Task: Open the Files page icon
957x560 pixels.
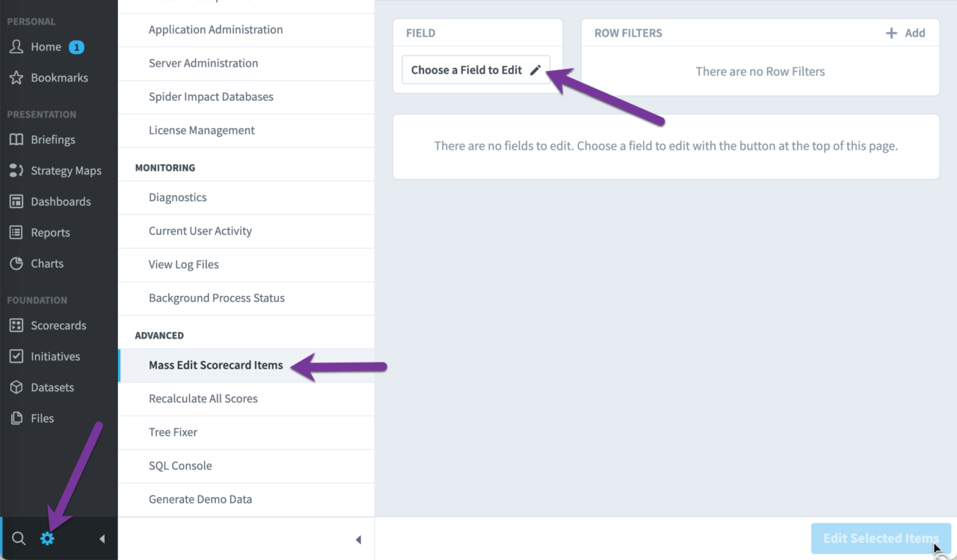Action: tap(16, 419)
